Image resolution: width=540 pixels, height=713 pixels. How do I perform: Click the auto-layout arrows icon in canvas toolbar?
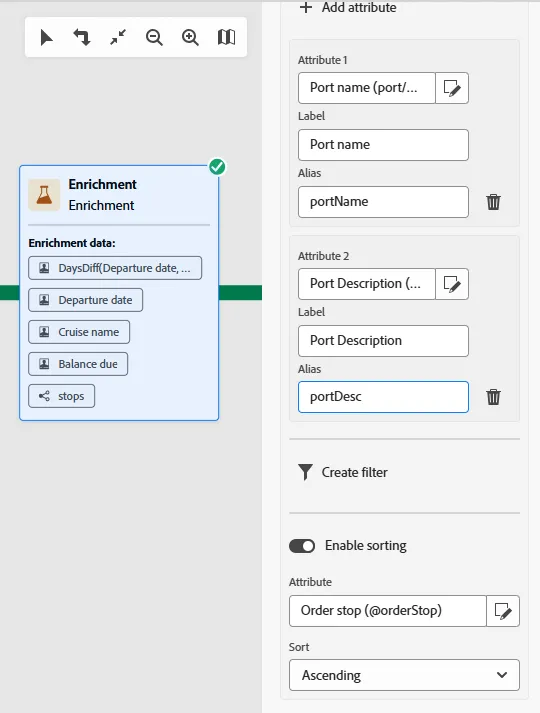82,37
